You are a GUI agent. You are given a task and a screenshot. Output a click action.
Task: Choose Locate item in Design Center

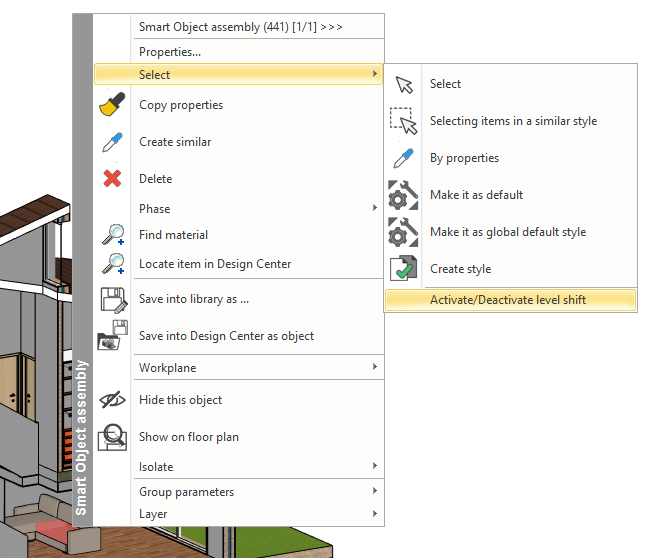coord(215,264)
